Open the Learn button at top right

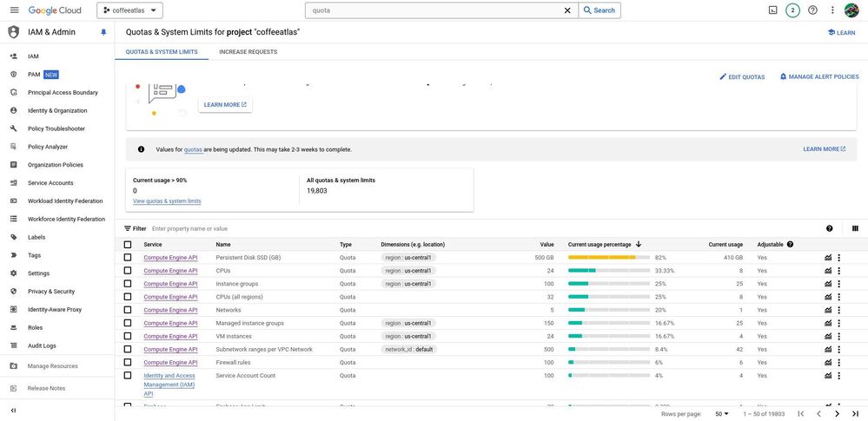pyautogui.click(x=841, y=33)
